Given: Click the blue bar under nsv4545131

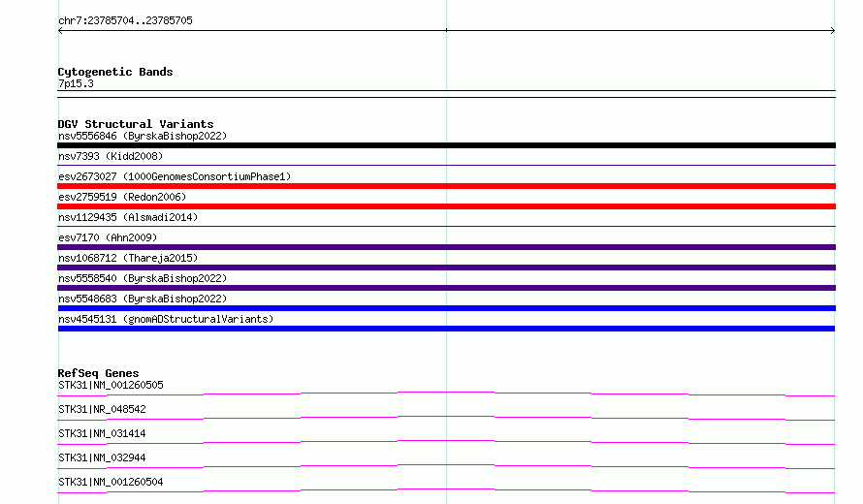Looking at the screenshot, I should coord(446,329).
